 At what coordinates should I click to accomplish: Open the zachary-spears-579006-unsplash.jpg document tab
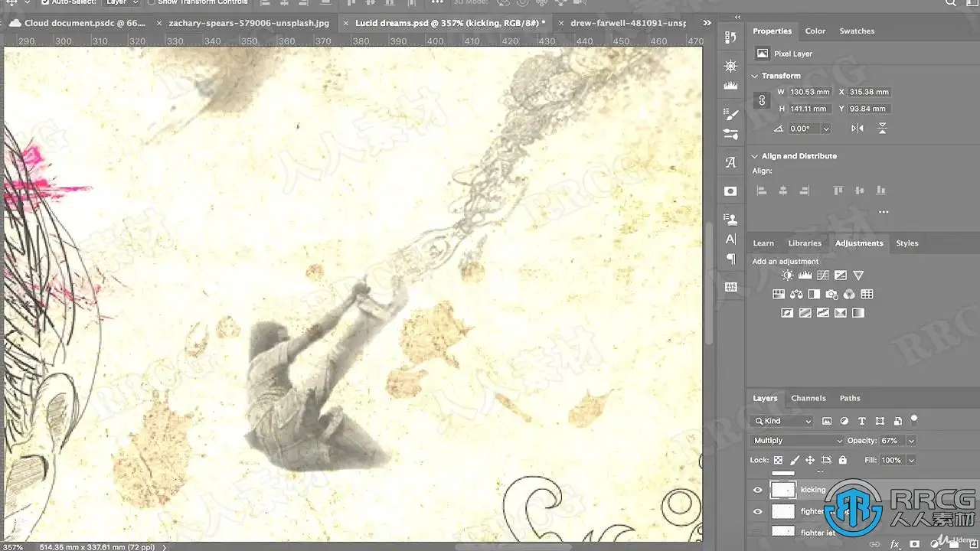[249, 23]
